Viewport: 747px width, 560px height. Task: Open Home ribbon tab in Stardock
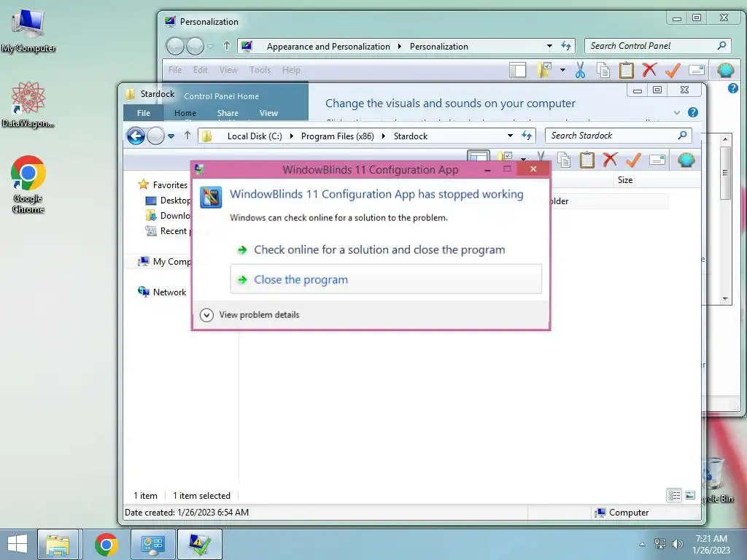(185, 113)
